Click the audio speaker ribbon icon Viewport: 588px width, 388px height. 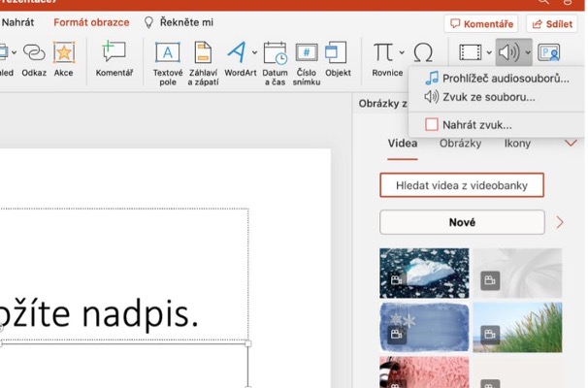(509, 52)
